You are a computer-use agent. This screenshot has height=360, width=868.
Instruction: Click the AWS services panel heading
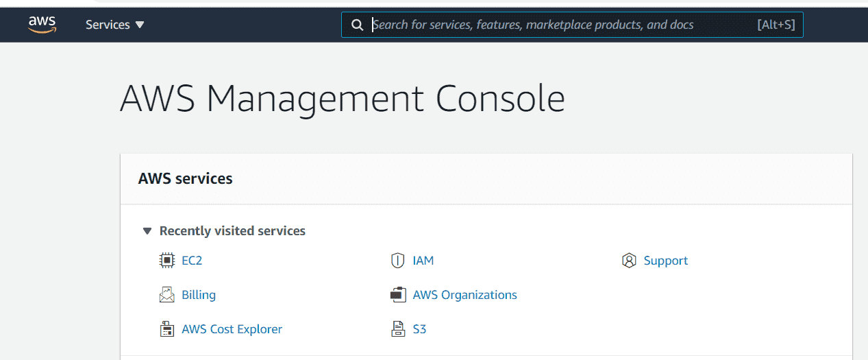186,179
